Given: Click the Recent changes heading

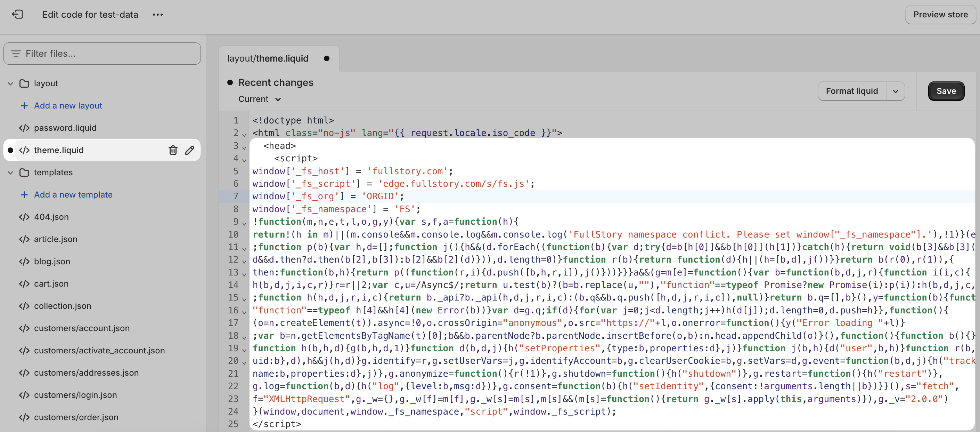Looking at the screenshot, I should pyautogui.click(x=276, y=82).
